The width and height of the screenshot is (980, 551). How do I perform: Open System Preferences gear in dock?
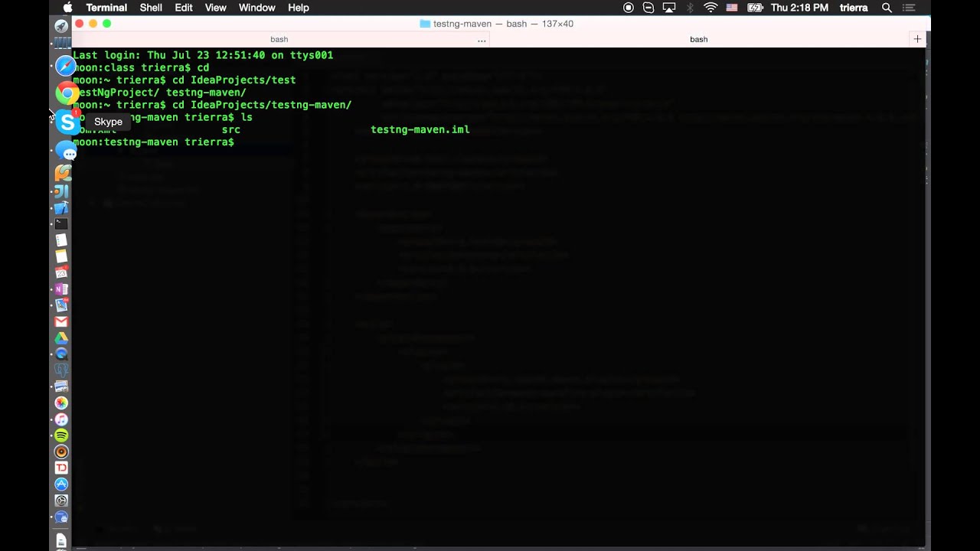61,500
